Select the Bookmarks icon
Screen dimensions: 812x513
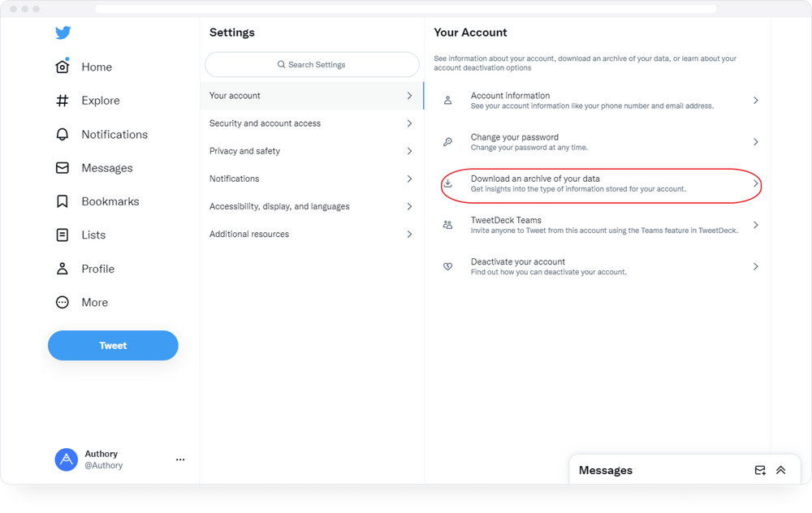(x=61, y=201)
